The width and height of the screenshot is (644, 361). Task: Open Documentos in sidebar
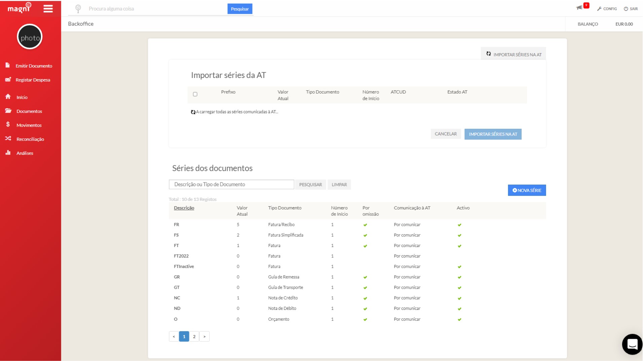tap(24, 111)
